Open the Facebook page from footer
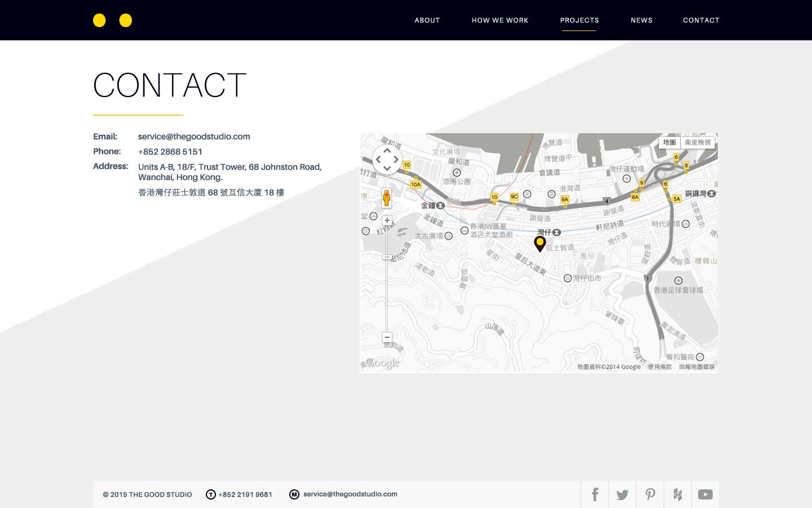The image size is (812, 508). coord(595,495)
